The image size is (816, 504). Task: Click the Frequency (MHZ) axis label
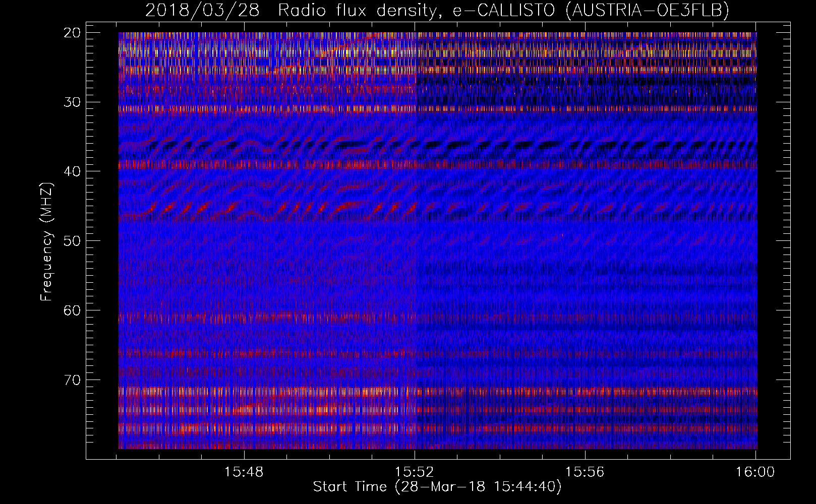click(46, 242)
